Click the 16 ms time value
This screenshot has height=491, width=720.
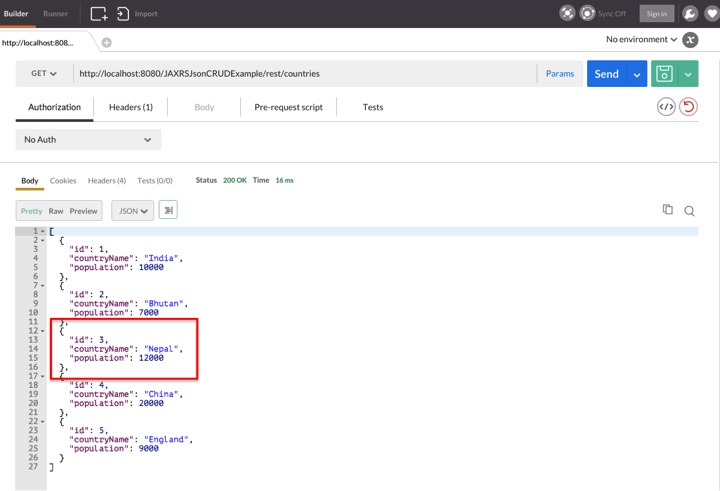[284, 181]
